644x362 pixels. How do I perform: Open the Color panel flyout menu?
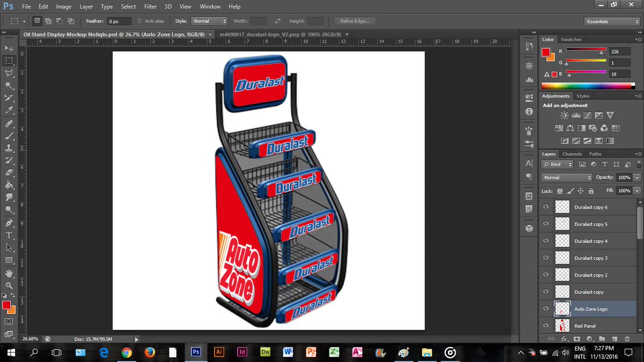[638, 40]
